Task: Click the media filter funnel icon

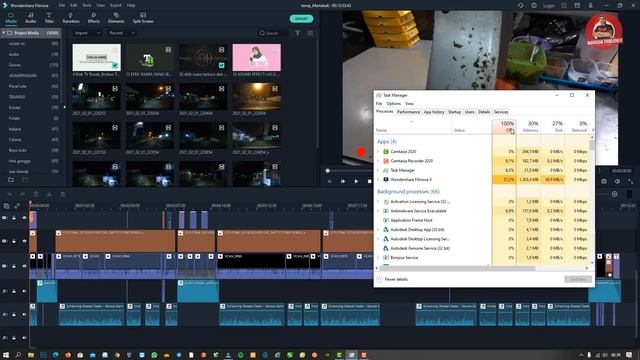Action: tap(298, 33)
